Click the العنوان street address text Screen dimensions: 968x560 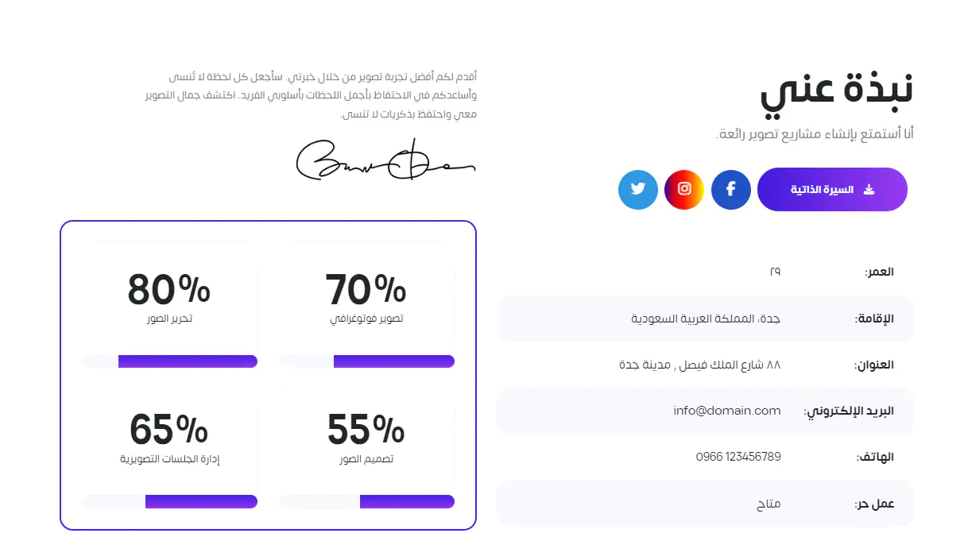[699, 365]
